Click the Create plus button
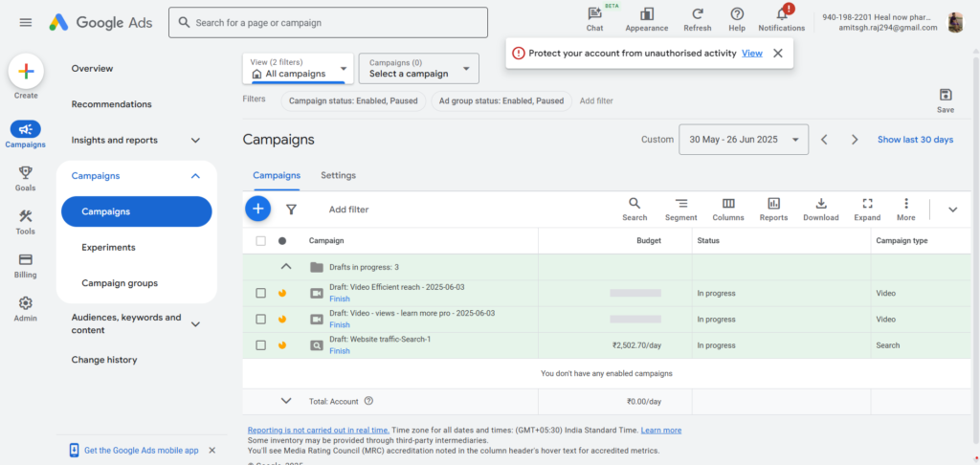The width and height of the screenshot is (980, 465). (26, 71)
